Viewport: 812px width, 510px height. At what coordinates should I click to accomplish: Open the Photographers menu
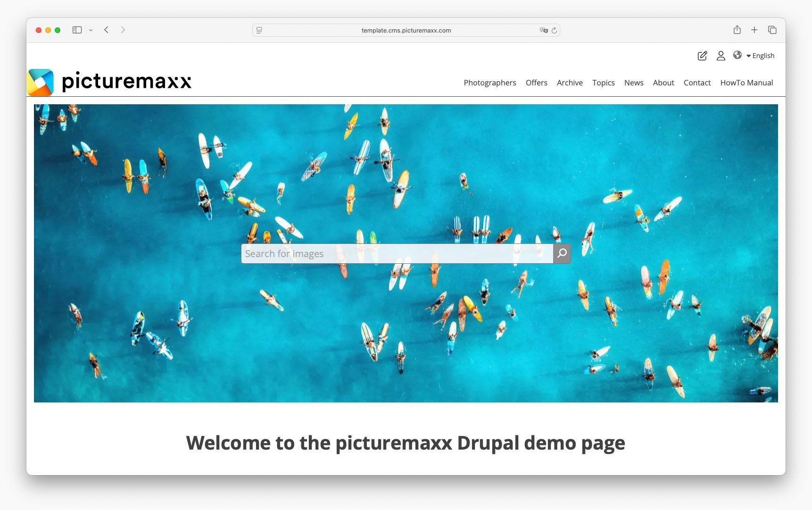pos(489,83)
